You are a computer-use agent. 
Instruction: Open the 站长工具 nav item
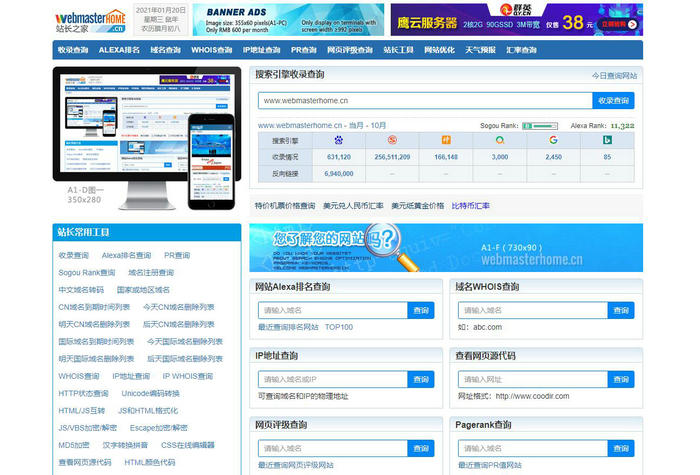click(398, 50)
